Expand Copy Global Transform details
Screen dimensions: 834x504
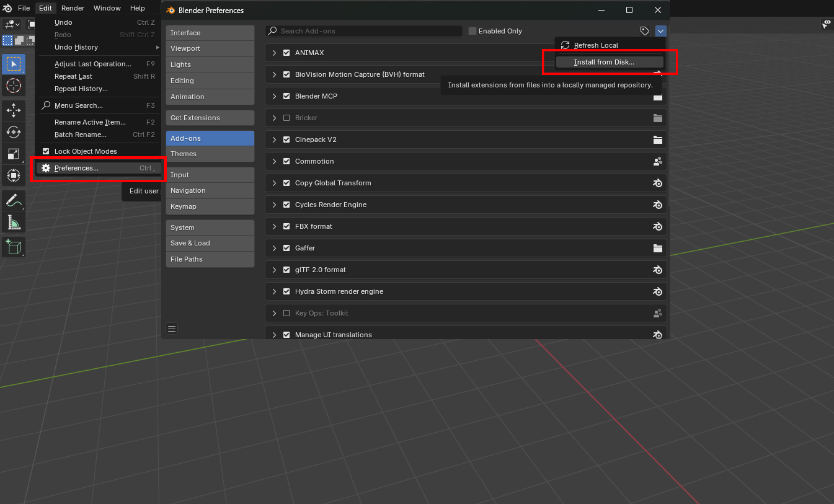(274, 183)
